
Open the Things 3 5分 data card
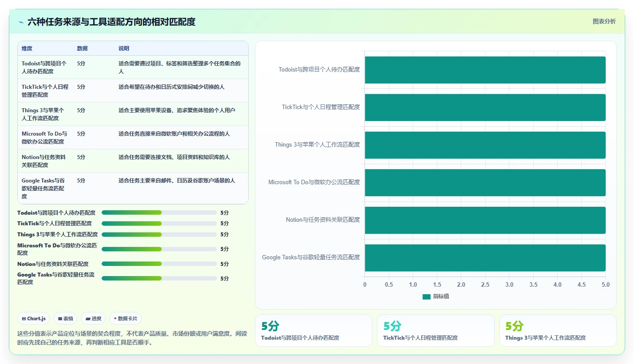(x=558, y=330)
